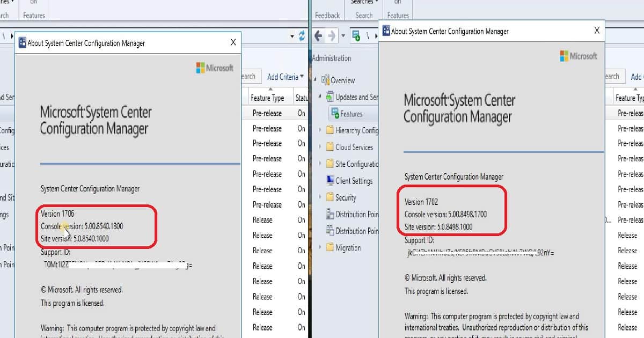The image size is (644, 338).
Task: Expand the Security node arrow
Action: [x=321, y=197]
